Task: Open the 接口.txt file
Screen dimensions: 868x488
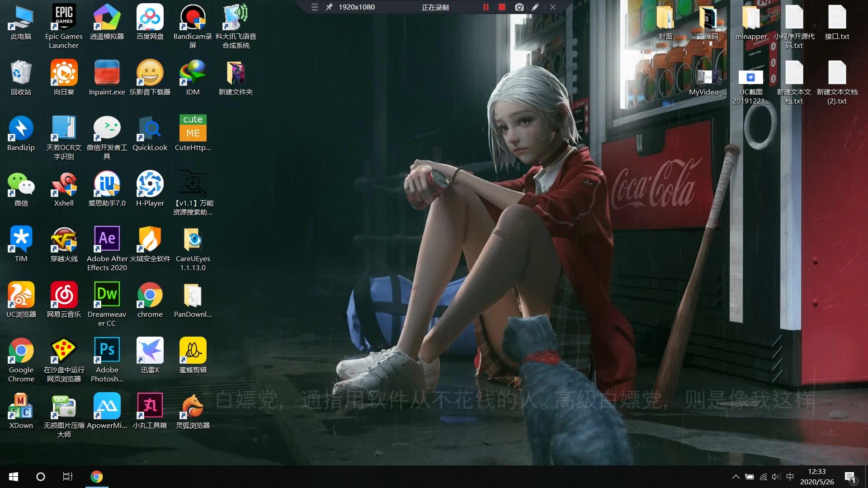Action: point(837,23)
